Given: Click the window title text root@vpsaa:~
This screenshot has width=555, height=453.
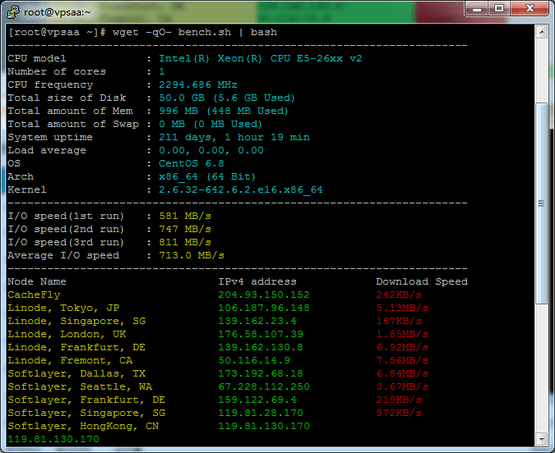Looking at the screenshot, I should [x=57, y=12].
